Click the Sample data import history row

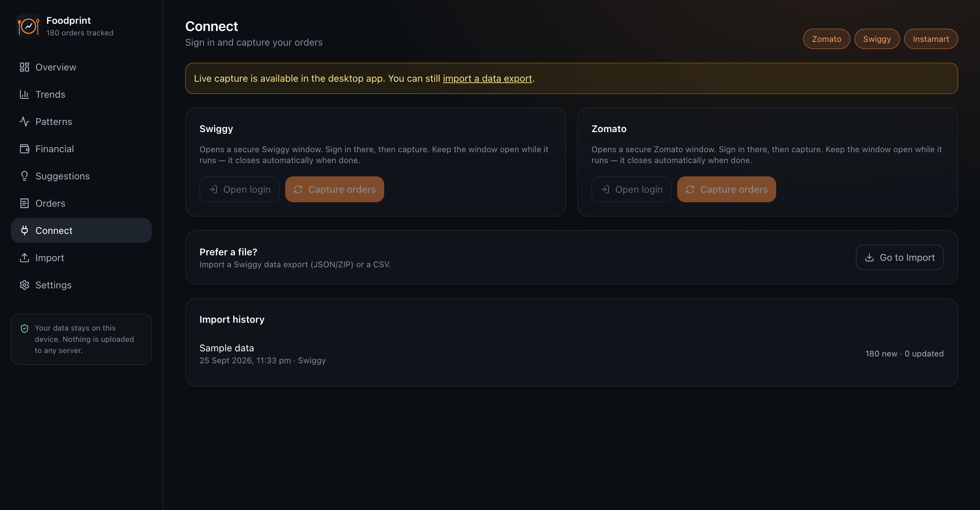[x=571, y=354]
